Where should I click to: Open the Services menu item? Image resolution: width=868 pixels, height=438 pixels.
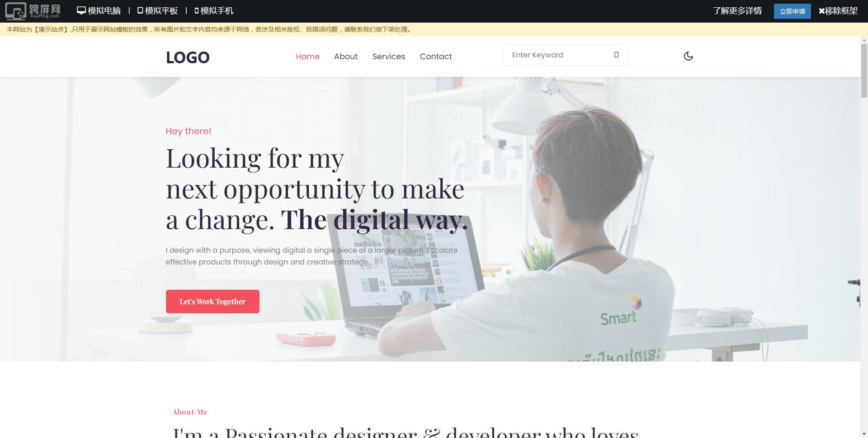(x=389, y=57)
